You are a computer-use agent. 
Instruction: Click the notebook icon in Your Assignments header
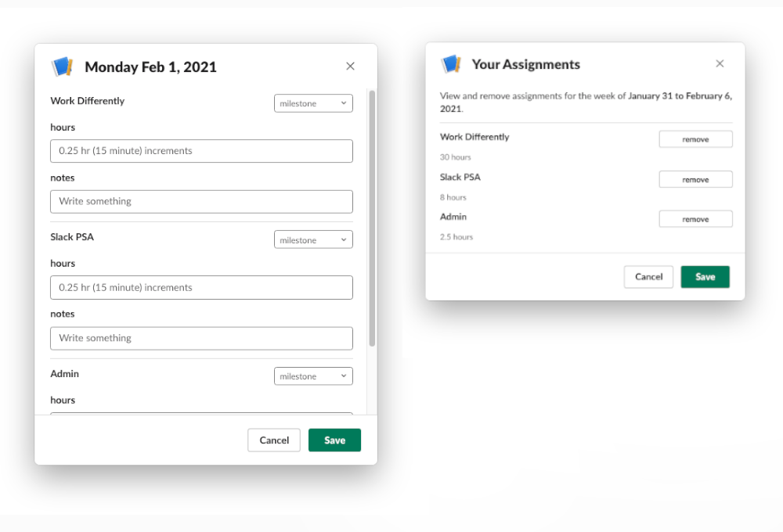tap(450, 64)
